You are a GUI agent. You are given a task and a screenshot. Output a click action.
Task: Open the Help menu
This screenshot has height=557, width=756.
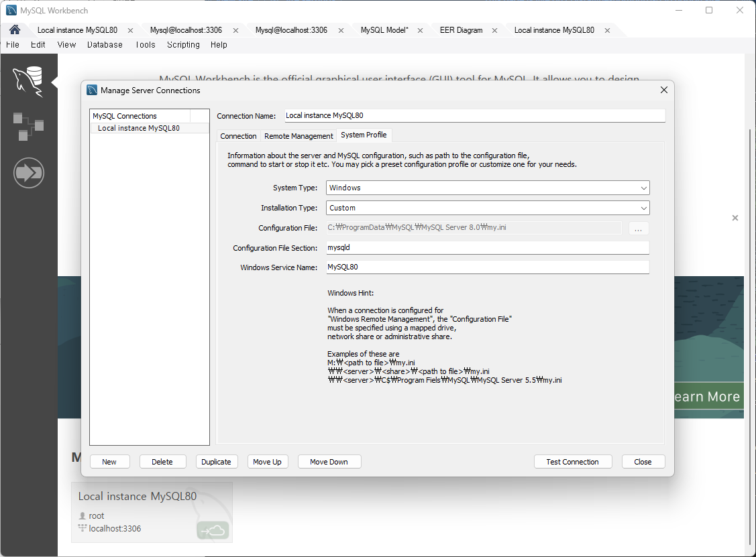coord(219,45)
